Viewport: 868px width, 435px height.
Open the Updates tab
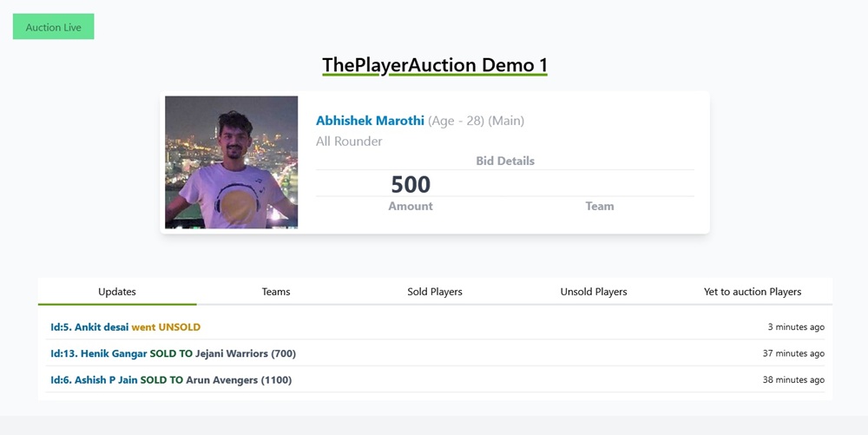pos(117,292)
